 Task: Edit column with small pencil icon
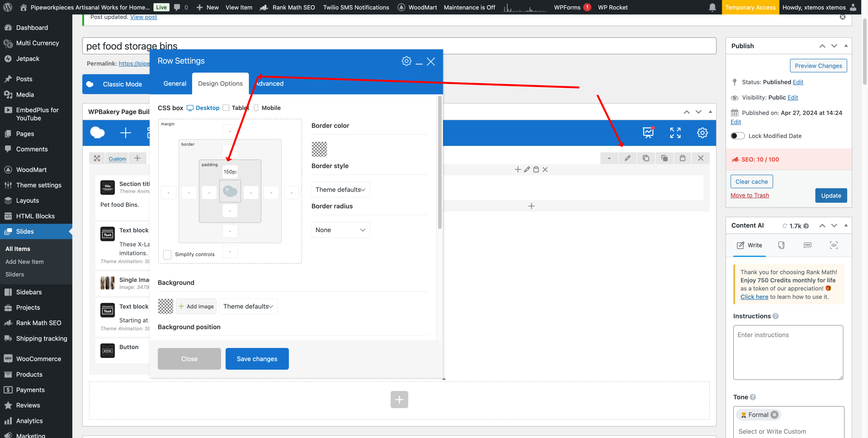[527, 170]
